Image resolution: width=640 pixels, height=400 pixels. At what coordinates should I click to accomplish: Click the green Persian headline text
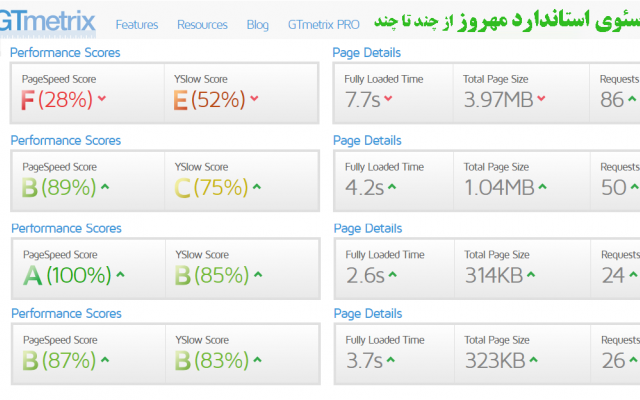point(507,20)
